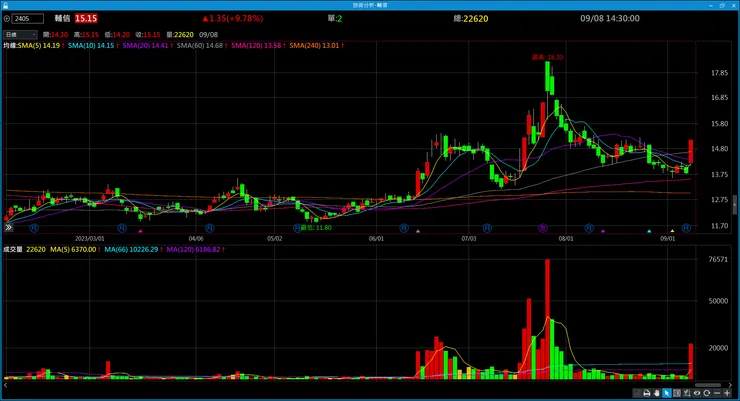Click the circled 月 marker right of 08/01
Viewport: 740px width, 401px height.
[589, 228]
